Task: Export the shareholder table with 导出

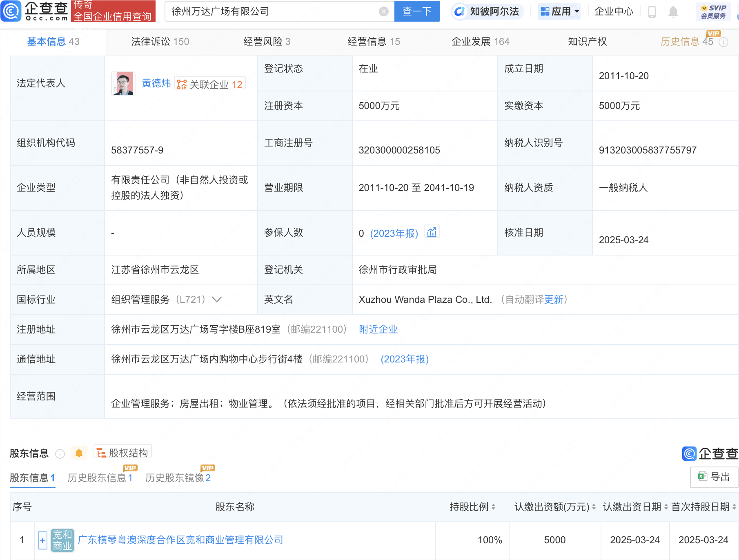Action: pos(714,477)
